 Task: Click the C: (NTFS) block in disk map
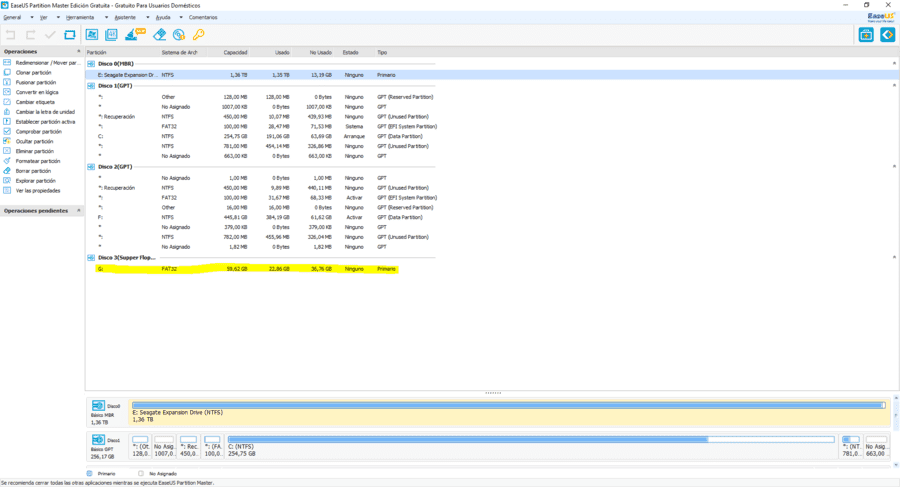coord(530,446)
